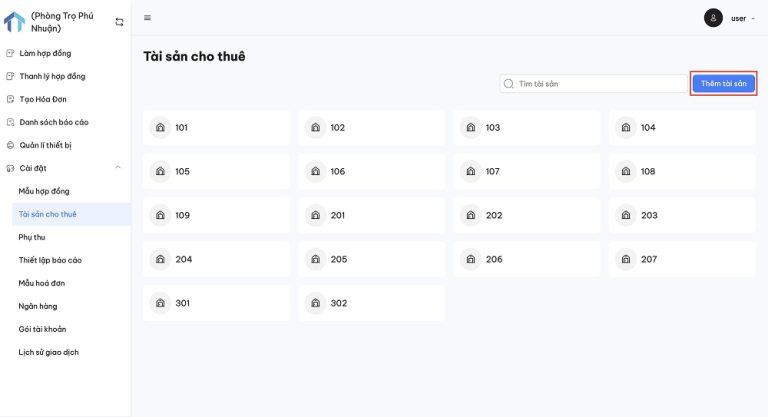The width and height of the screenshot is (768, 417).
Task: Click the magnifier icon in search box
Action: coord(509,84)
